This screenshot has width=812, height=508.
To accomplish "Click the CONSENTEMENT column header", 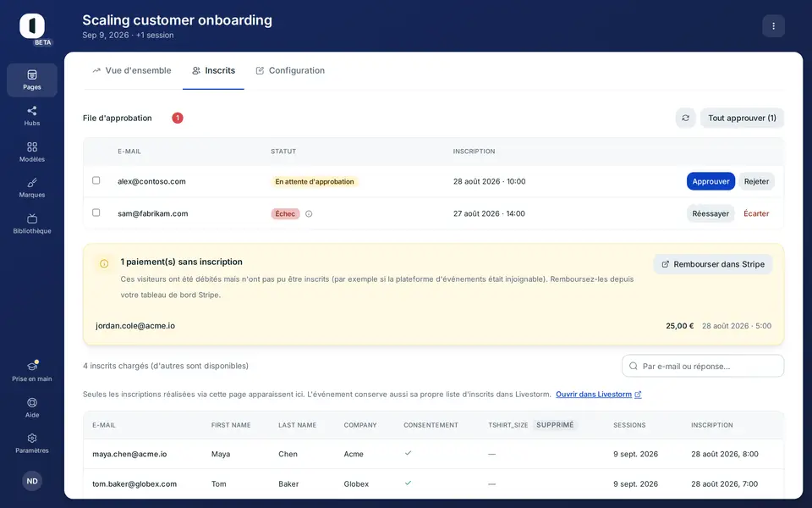I will 431,425.
